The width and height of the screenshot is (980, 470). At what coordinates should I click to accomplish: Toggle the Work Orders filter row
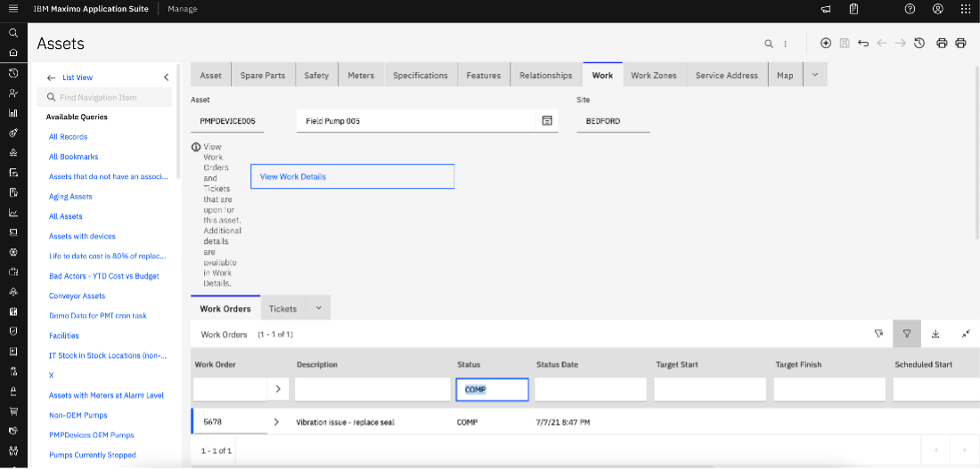pyautogui.click(x=907, y=334)
